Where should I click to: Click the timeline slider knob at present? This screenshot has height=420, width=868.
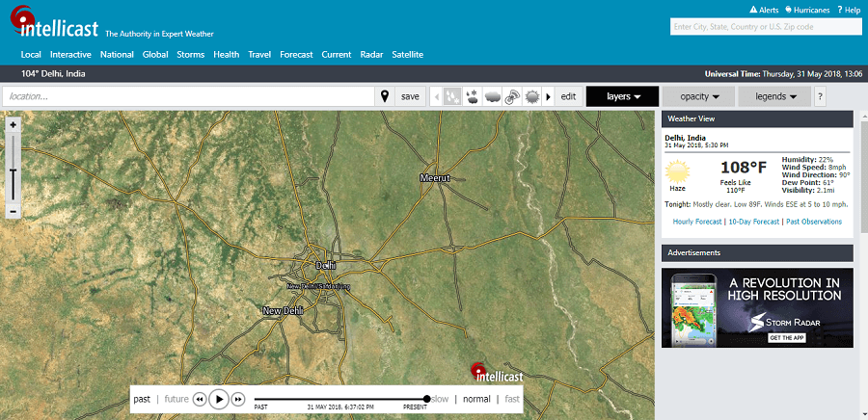point(427,399)
